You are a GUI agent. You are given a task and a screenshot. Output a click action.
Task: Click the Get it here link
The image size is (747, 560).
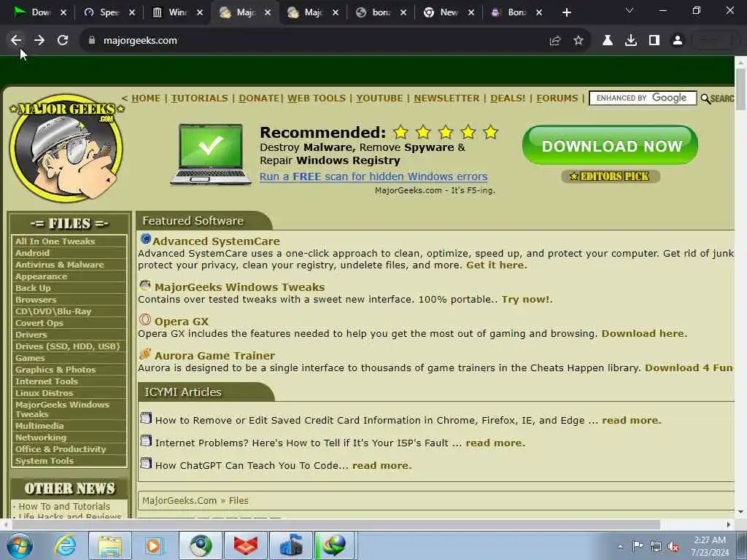(495, 265)
